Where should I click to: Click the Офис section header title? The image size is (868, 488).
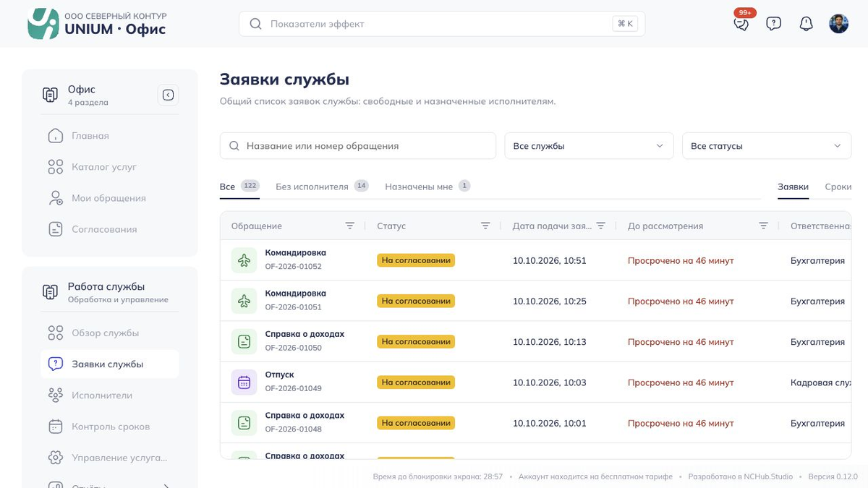pyautogui.click(x=82, y=89)
